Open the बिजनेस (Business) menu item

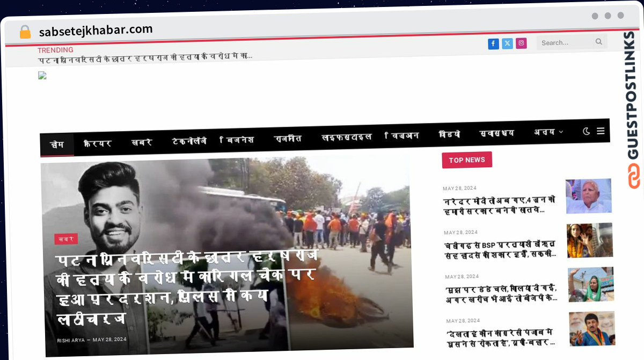[237, 140]
